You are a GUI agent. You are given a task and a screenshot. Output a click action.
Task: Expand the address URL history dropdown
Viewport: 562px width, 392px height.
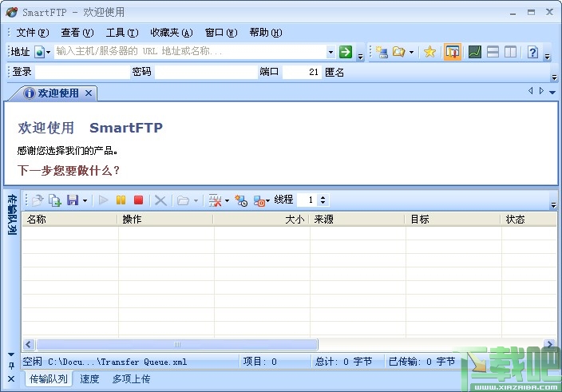(330, 53)
